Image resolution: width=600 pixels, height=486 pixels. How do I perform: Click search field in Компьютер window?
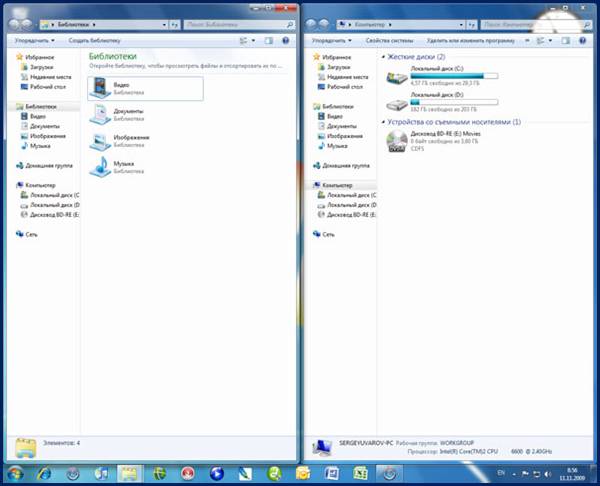pyautogui.click(x=536, y=24)
